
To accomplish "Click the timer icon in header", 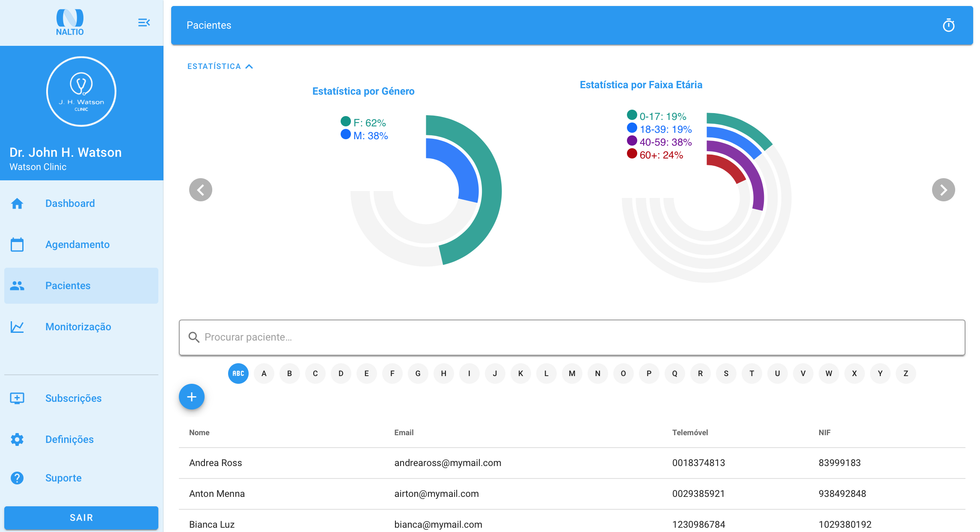I will (948, 25).
